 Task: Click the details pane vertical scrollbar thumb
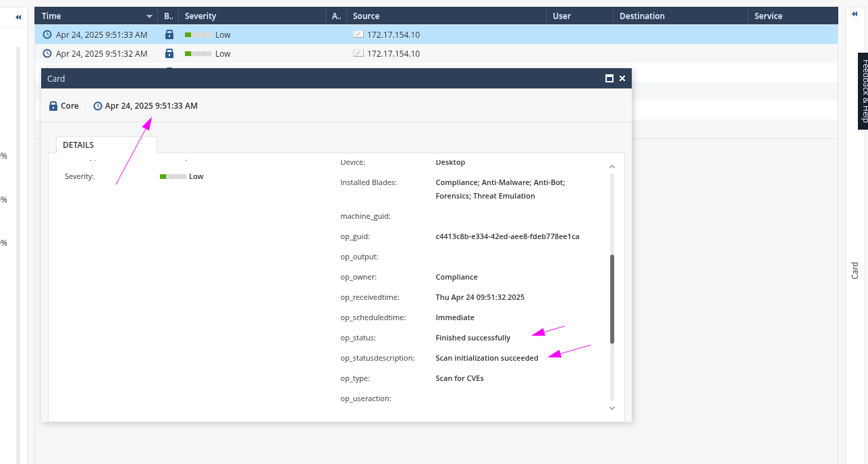click(x=612, y=299)
